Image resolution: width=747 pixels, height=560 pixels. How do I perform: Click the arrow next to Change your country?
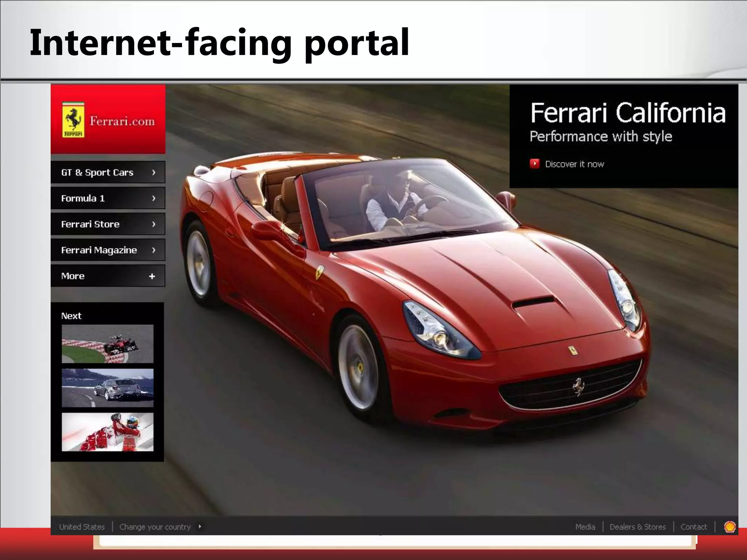(200, 526)
